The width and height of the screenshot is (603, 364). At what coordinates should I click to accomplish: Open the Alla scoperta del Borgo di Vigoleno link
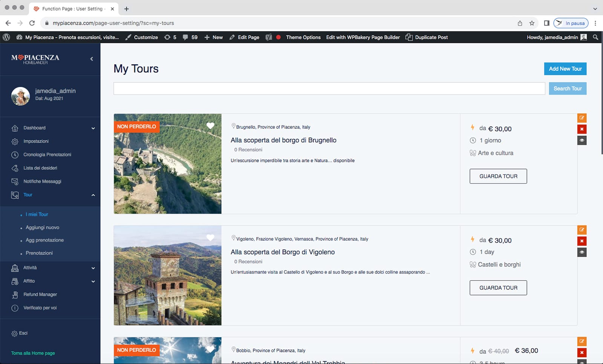[283, 252]
